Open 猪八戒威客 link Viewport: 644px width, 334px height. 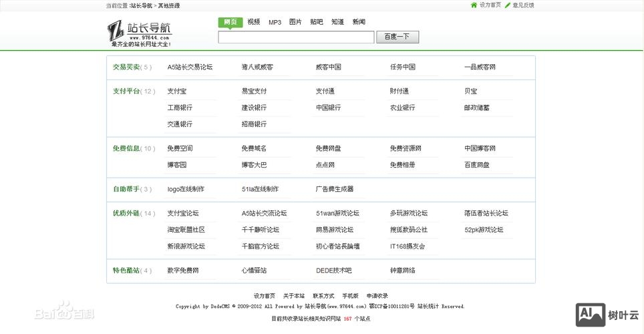257,67
